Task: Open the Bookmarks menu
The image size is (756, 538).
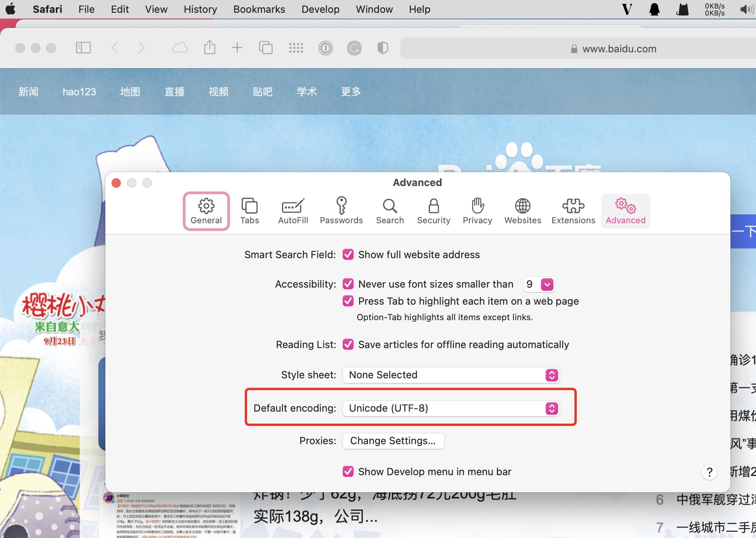Action: [259, 9]
